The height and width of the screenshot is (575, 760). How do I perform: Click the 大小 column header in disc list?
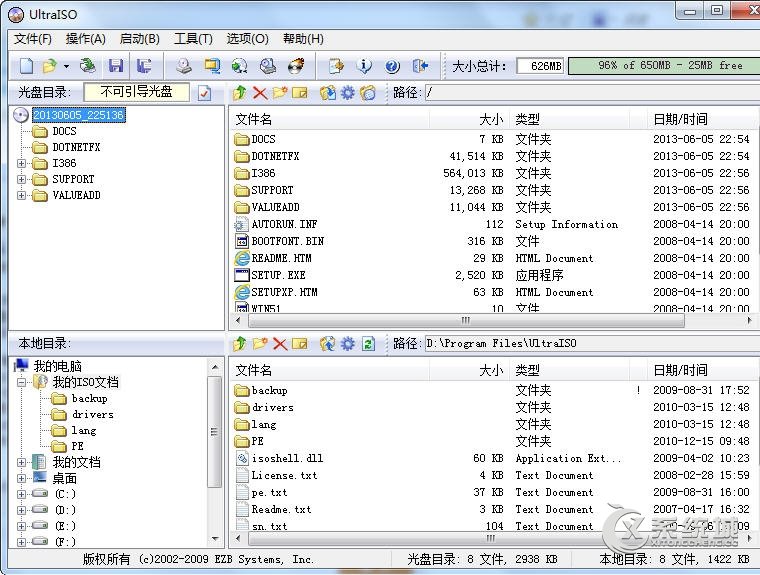tap(469, 119)
